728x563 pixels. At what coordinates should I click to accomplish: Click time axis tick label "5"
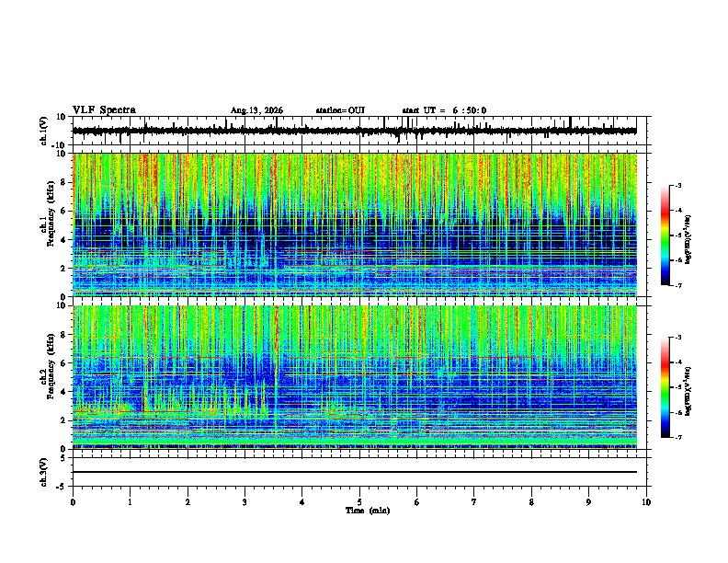click(359, 502)
